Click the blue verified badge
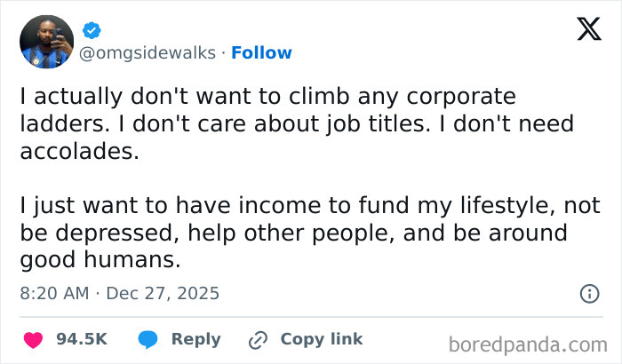This screenshot has height=364, width=622. click(90, 30)
